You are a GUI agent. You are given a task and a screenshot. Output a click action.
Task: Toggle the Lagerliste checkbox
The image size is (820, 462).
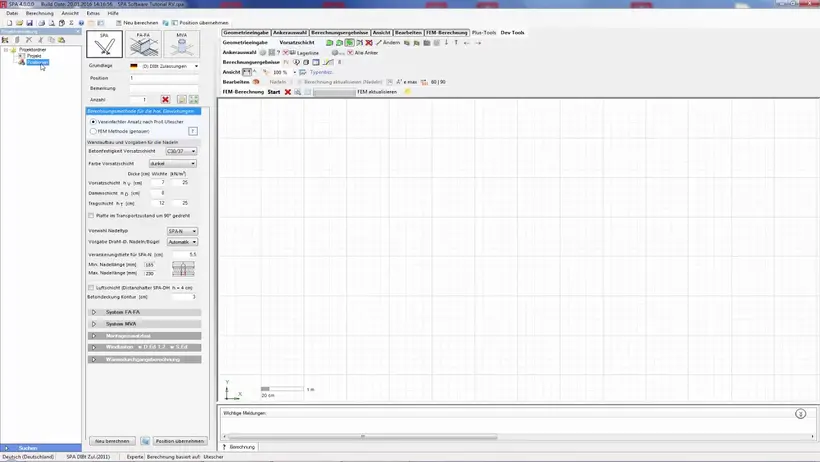pos(286,53)
